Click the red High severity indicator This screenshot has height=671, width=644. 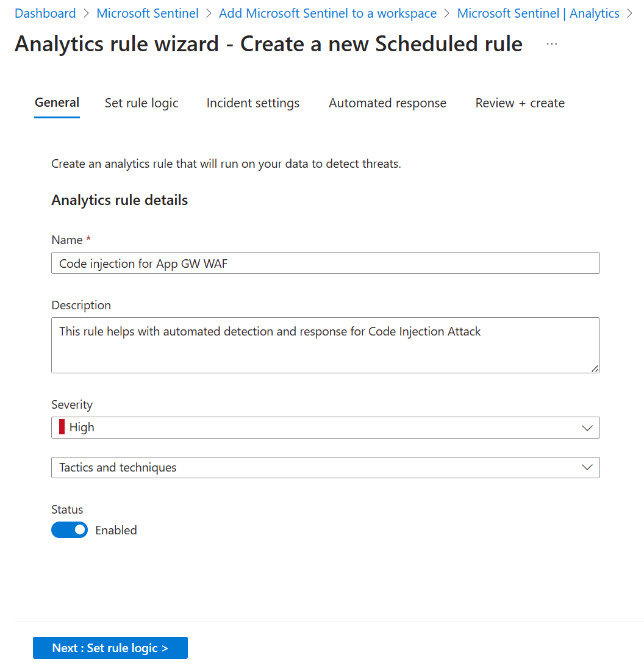62,428
